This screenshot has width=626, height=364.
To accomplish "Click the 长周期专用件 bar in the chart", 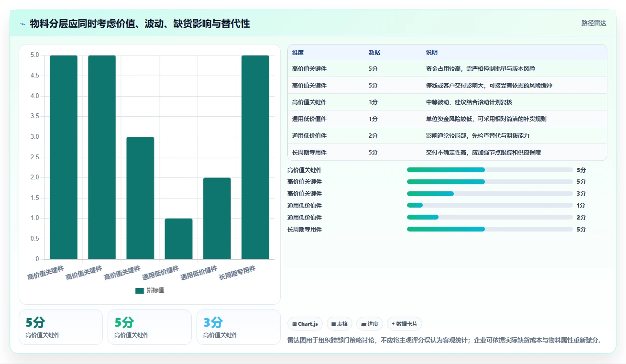I will coord(255,157).
